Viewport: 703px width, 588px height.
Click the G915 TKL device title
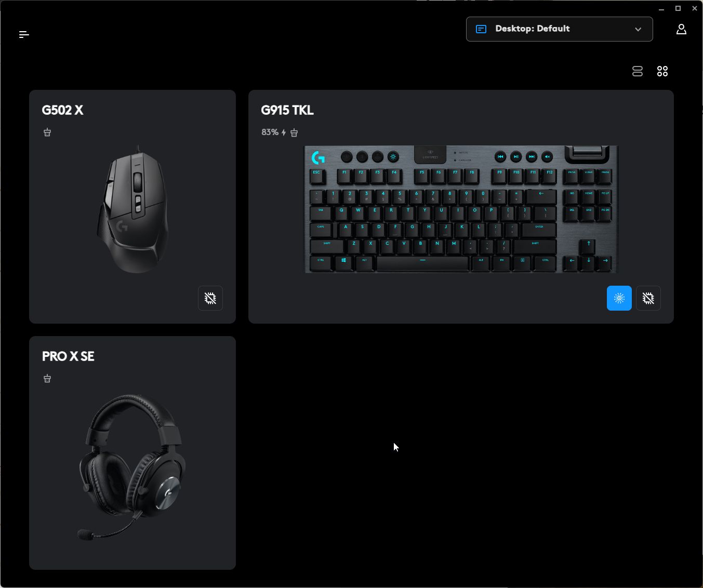(287, 110)
